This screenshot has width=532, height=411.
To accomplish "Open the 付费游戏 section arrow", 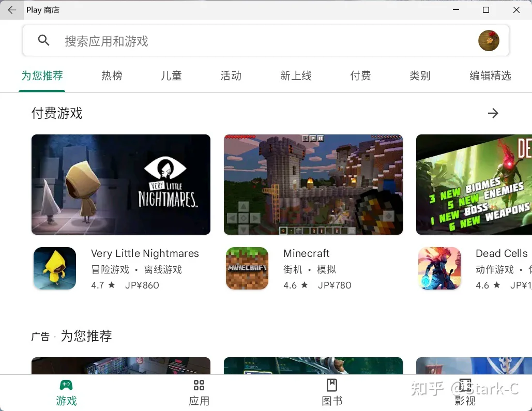I will tap(493, 113).
